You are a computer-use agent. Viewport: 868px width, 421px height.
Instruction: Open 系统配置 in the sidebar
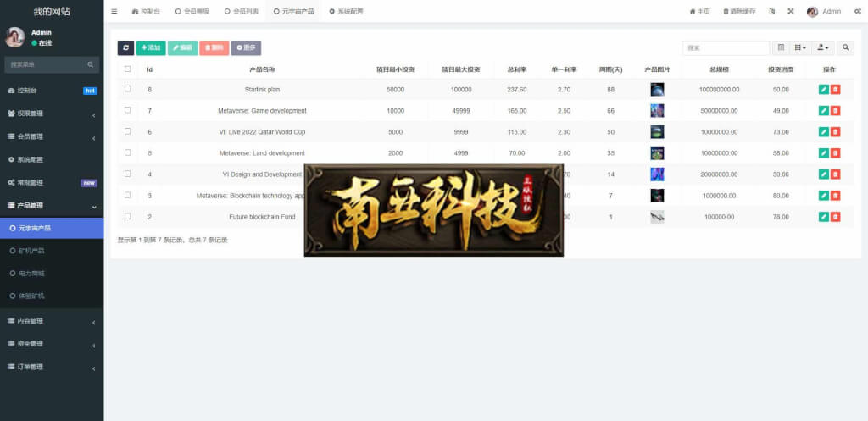pos(52,159)
